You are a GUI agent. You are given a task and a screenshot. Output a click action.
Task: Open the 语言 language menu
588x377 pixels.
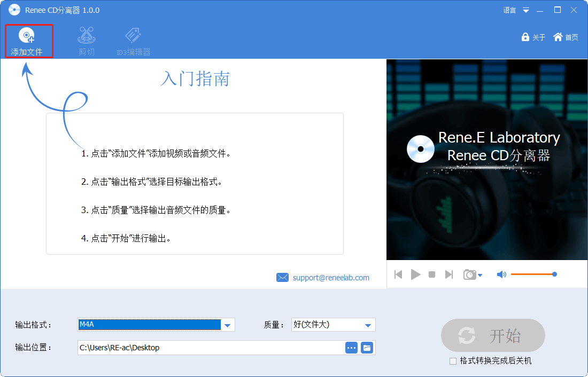pyautogui.click(x=516, y=10)
